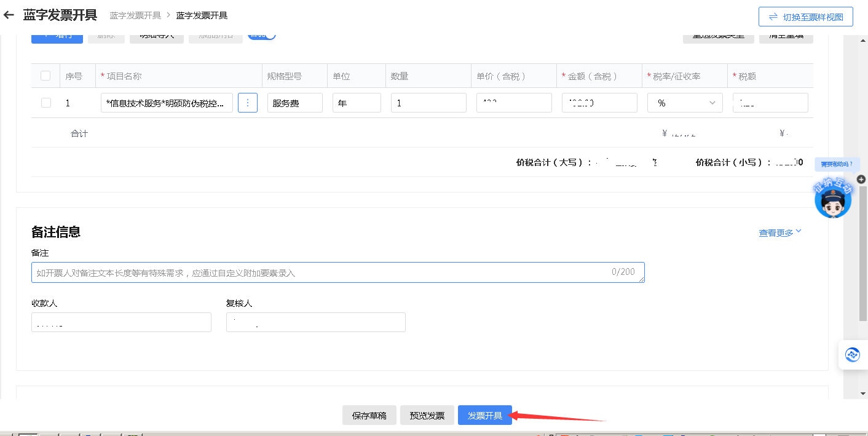
Task: Expand 查看更多 in 备注信息 section
Action: (780, 233)
